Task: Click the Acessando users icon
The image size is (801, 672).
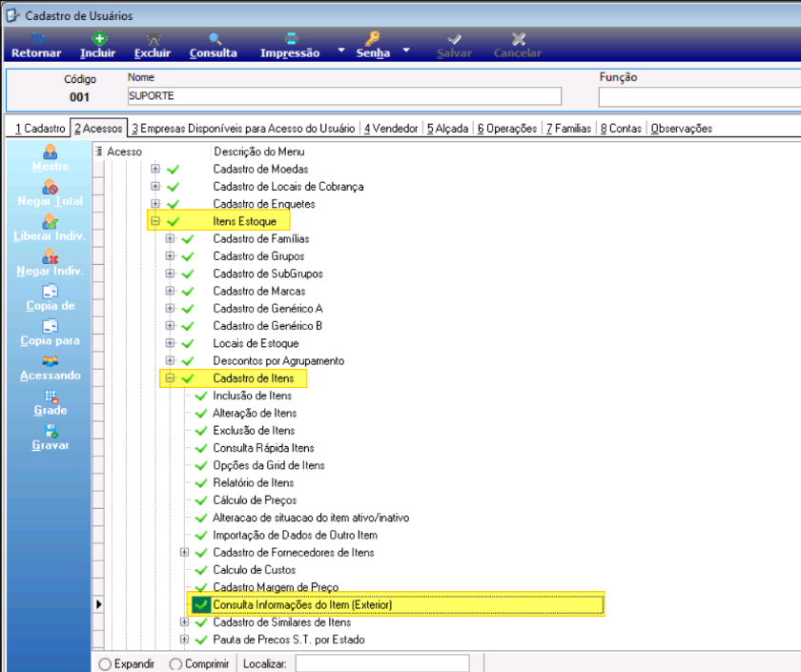Action: tap(50, 361)
